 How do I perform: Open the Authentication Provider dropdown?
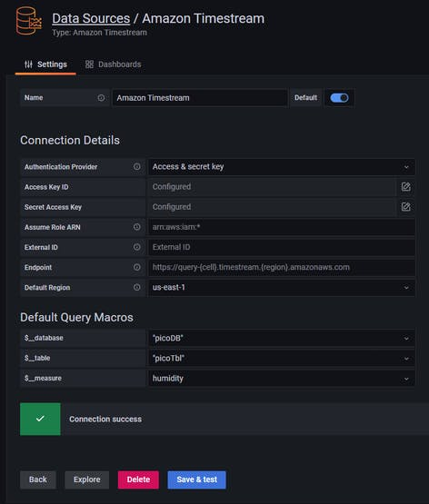click(x=282, y=167)
